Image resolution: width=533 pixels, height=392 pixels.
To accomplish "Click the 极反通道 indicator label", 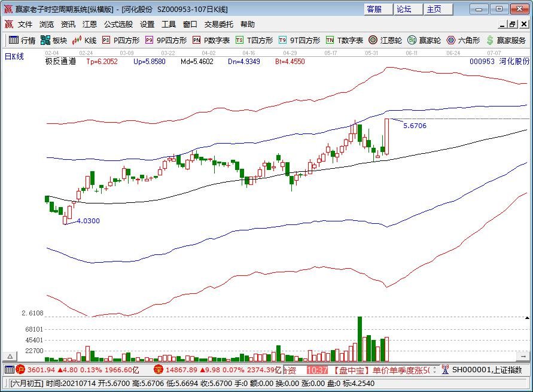I will [x=61, y=62].
